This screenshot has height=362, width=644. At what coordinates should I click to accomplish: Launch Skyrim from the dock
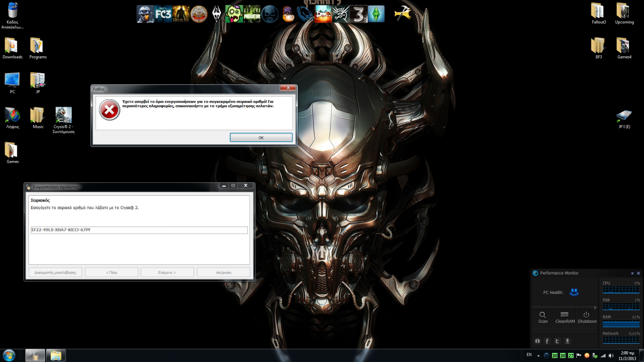(x=216, y=14)
